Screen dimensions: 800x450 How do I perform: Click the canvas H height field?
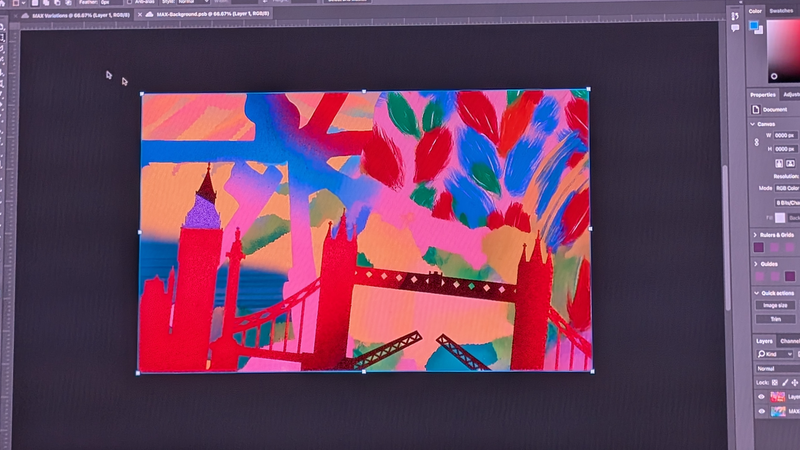coord(785,149)
